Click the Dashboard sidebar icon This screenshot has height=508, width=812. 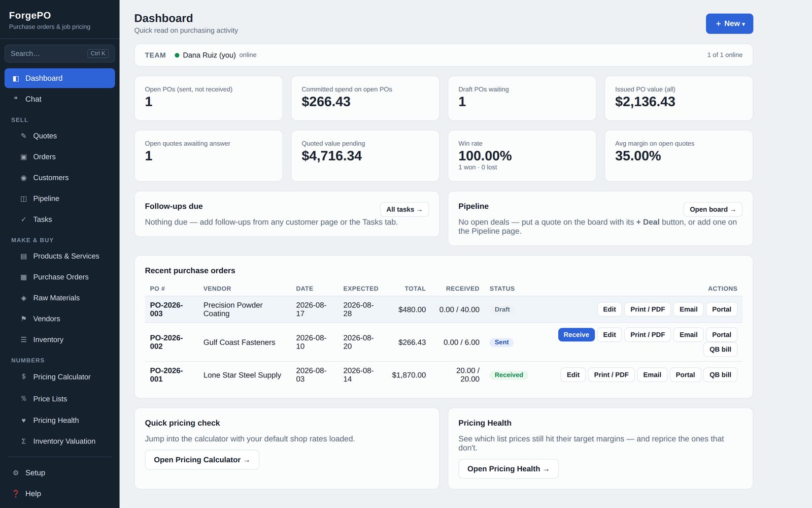(16, 78)
